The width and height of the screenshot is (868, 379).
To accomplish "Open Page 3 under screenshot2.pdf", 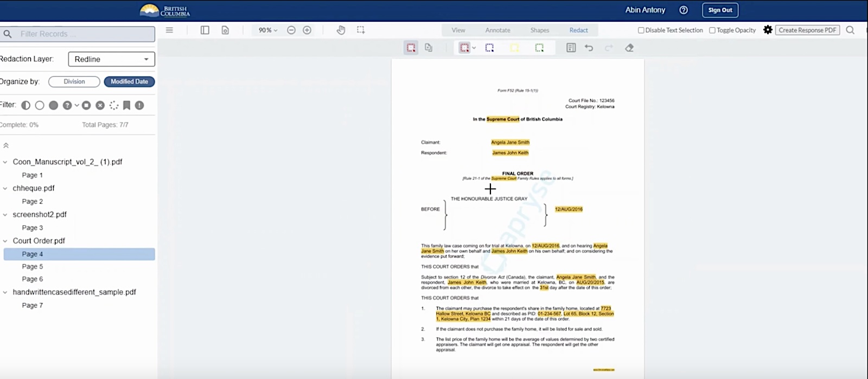I will tap(32, 228).
